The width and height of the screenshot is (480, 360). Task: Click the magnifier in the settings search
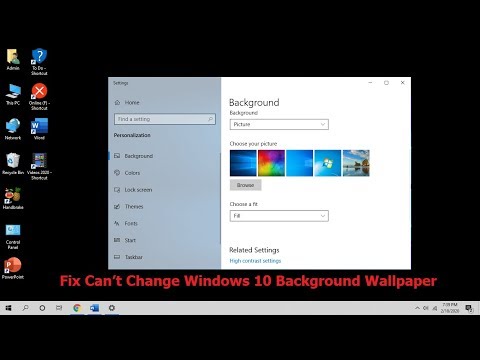[210, 119]
